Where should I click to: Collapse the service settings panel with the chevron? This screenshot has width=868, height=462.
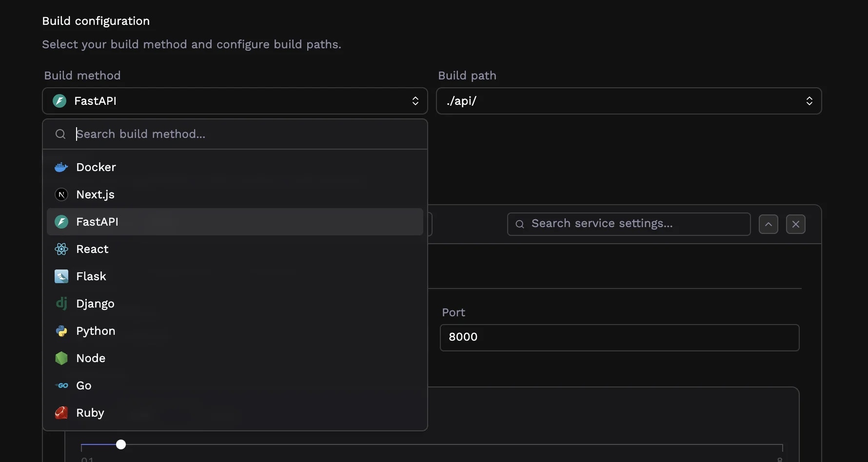pyautogui.click(x=769, y=224)
